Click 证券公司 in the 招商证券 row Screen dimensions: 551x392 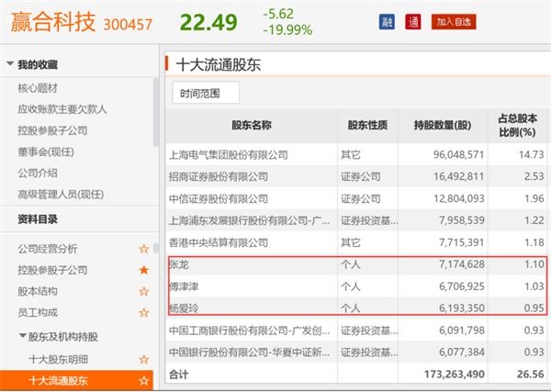361,176
